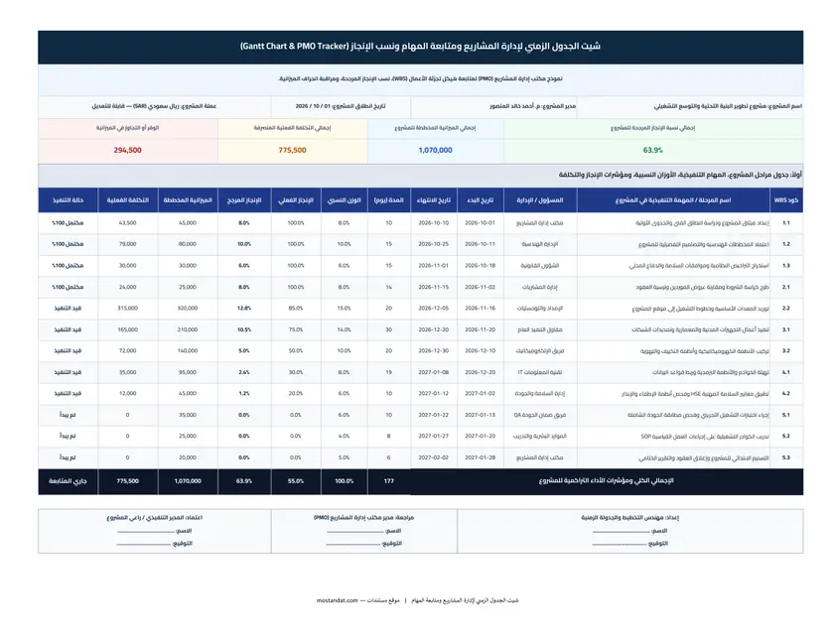Screen dimensions: 834x644
Task: Click the 'مراجعة: مدير مكتب إدارة المشاريع (PMO)' heading
Action: pos(363,517)
